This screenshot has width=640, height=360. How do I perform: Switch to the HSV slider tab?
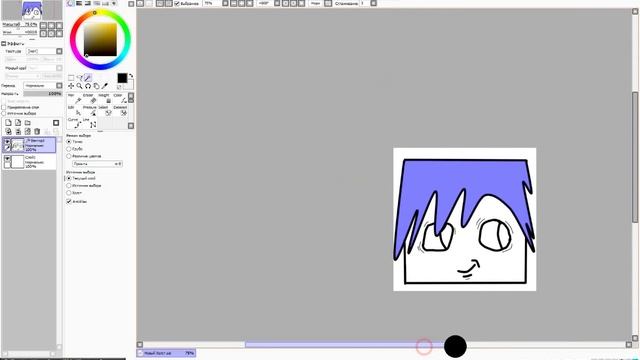88,3
